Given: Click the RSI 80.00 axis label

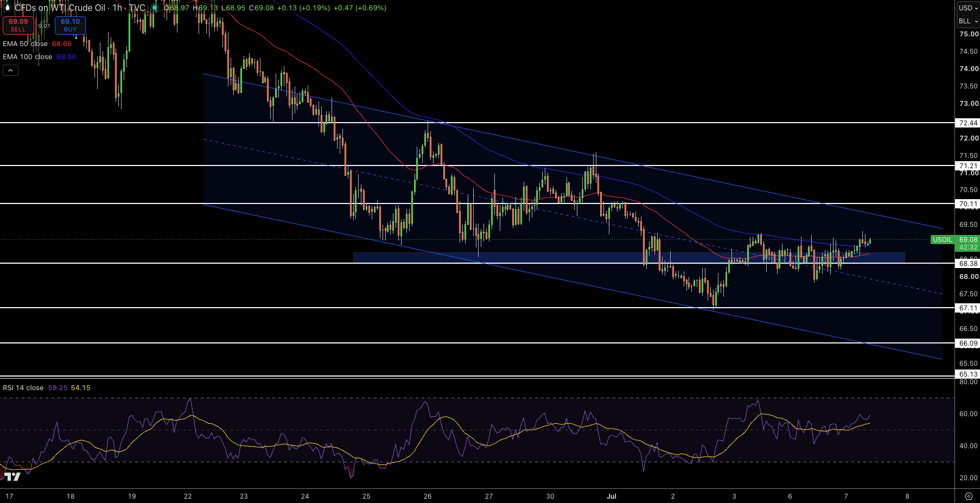Looking at the screenshot, I should [969, 381].
